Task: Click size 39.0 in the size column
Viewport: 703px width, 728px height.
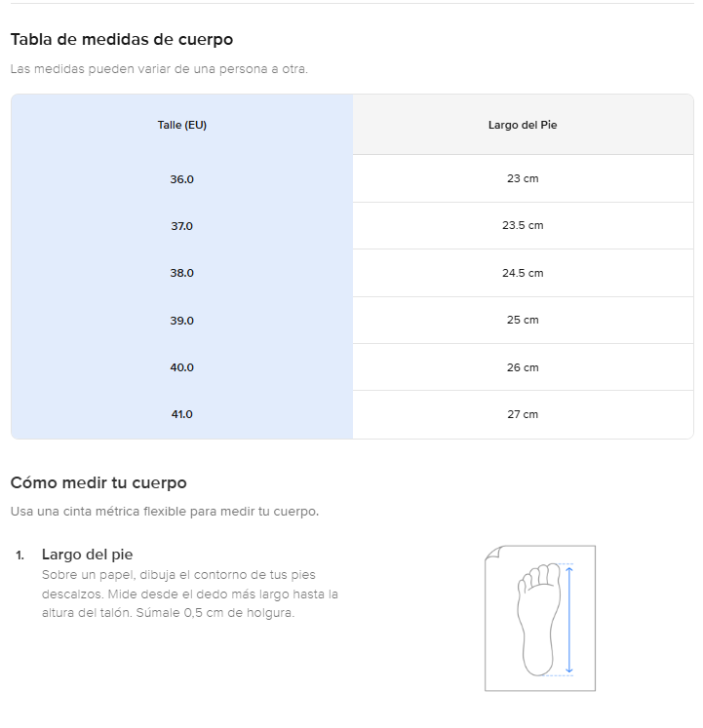Action: (x=182, y=321)
